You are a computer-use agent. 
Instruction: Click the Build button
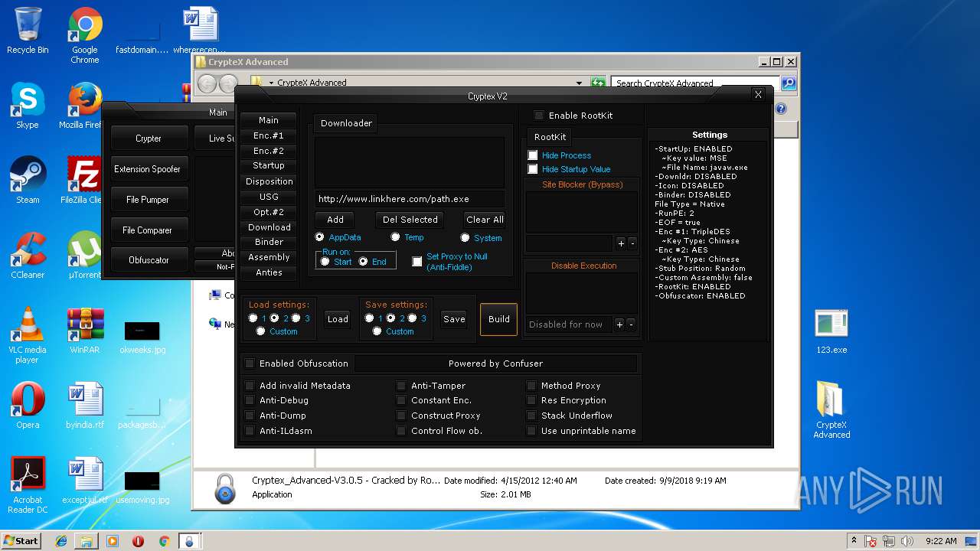[499, 319]
